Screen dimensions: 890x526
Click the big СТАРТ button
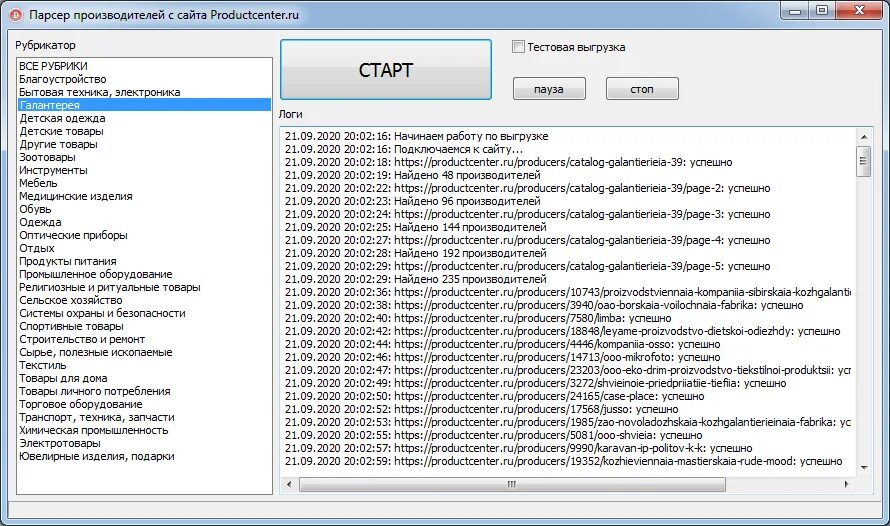[x=386, y=70]
